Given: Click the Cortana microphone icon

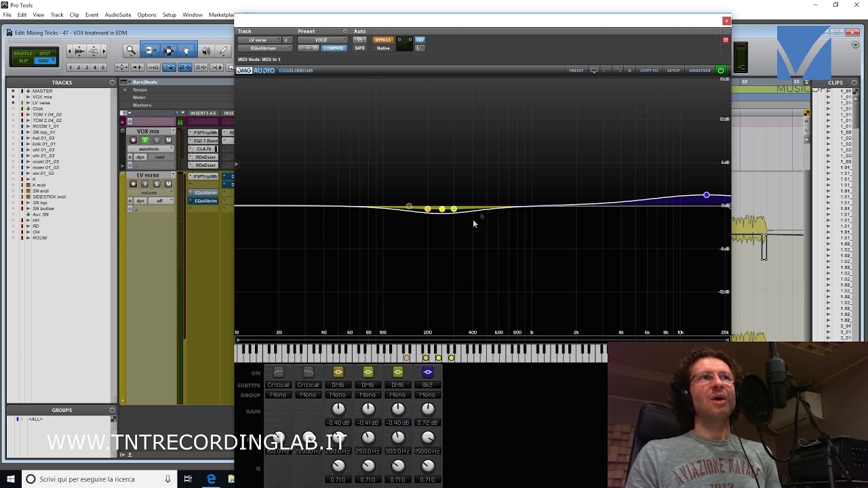Looking at the screenshot, I should (167, 479).
